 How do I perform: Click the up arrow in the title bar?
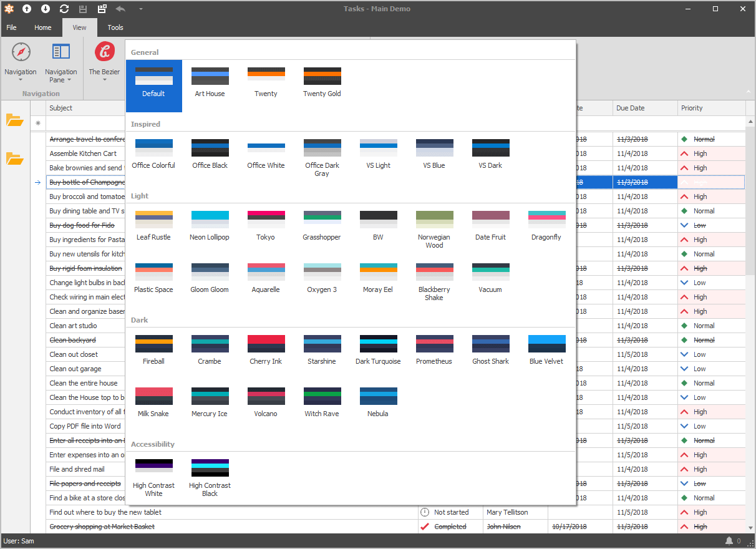point(27,9)
